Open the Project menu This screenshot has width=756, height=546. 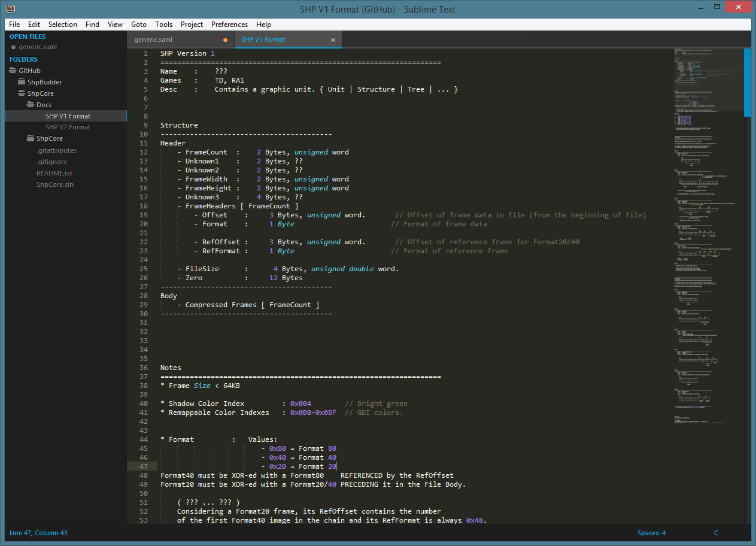pos(192,25)
